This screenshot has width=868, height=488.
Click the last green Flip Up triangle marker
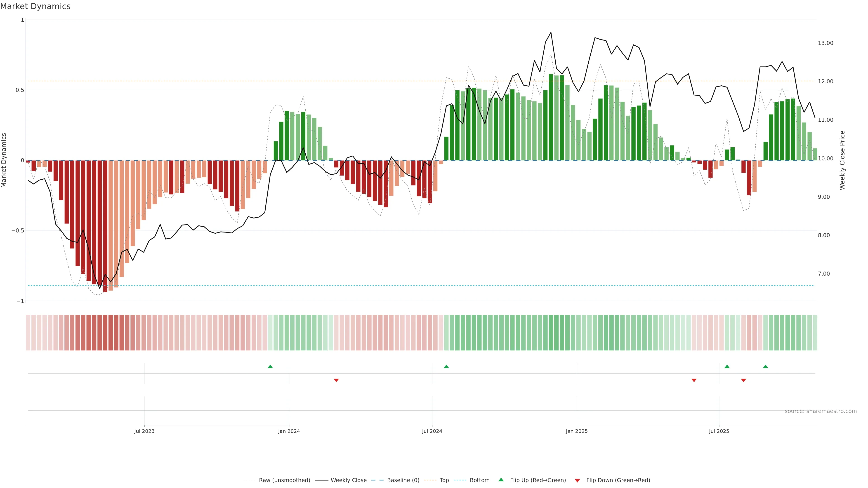click(766, 366)
